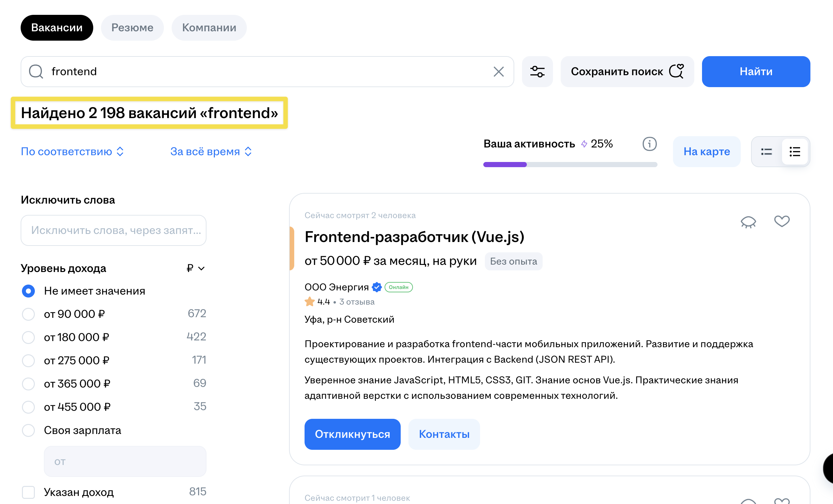Switch to the Компании tab
This screenshot has height=504, width=833.
pyautogui.click(x=209, y=27)
